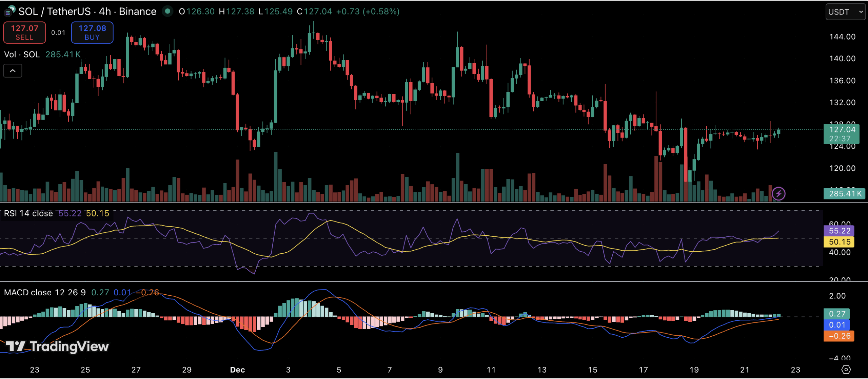Click the Dec label on time axis
The image size is (868, 379).
[x=237, y=370]
